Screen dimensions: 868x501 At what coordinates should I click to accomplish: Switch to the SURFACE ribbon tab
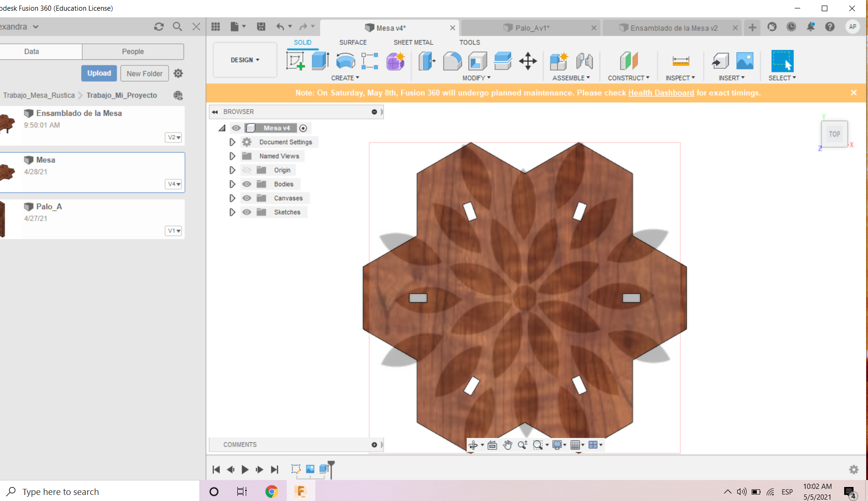tap(353, 42)
